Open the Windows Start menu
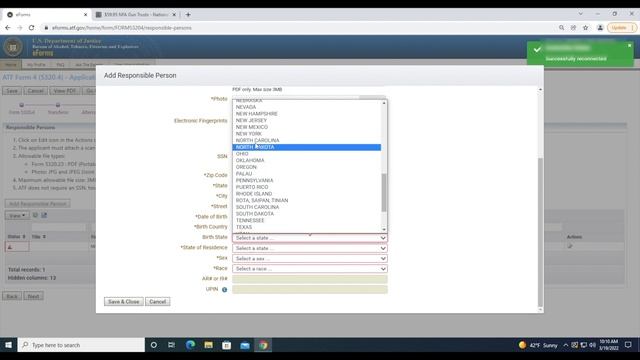This screenshot has width=640, height=360. click(8, 345)
